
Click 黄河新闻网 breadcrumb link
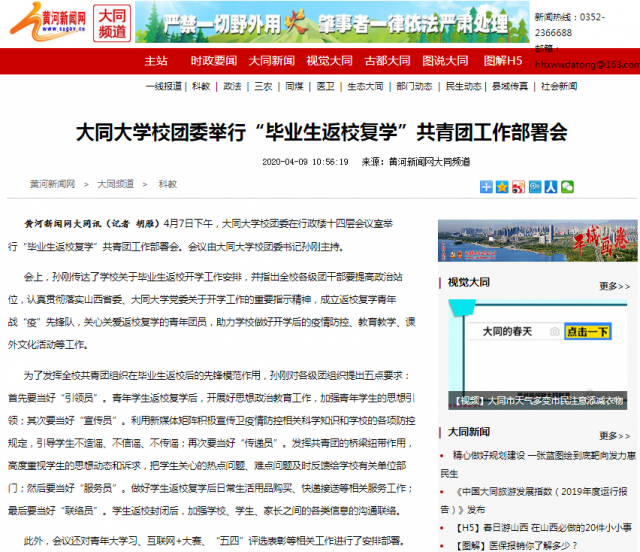[53, 184]
